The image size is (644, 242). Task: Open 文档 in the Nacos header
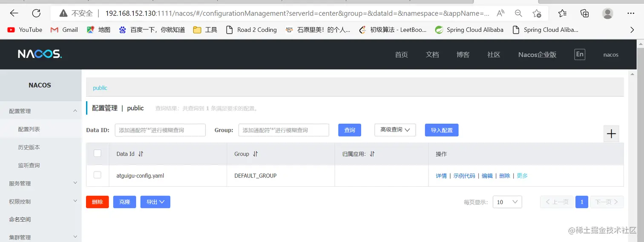point(432,54)
